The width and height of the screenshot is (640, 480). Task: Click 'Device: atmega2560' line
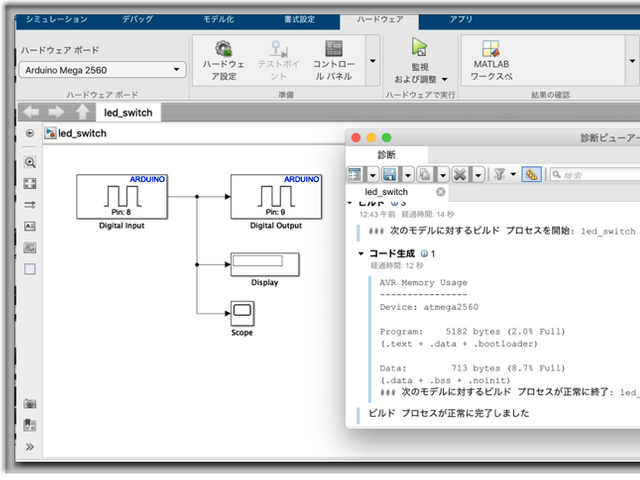click(429, 307)
